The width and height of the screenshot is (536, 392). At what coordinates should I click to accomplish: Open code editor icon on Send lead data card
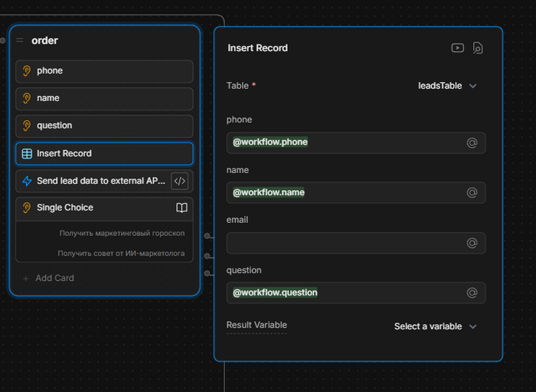point(179,181)
